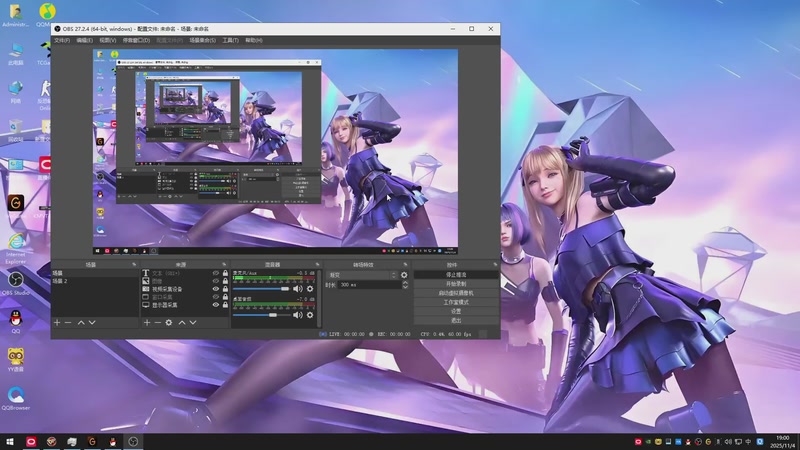Open the 文件(F) menu
800x450 pixels.
point(62,40)
